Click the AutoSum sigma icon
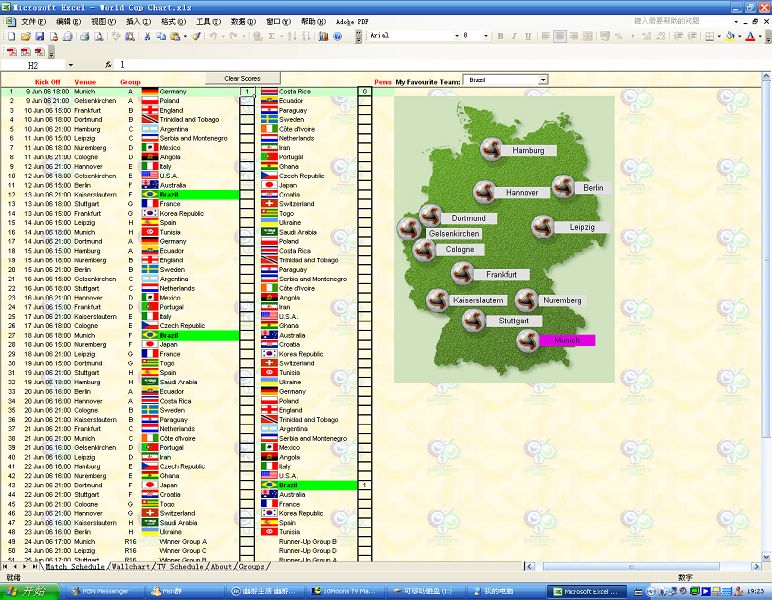Screen dimensions: 772x600 coord(271,36)
